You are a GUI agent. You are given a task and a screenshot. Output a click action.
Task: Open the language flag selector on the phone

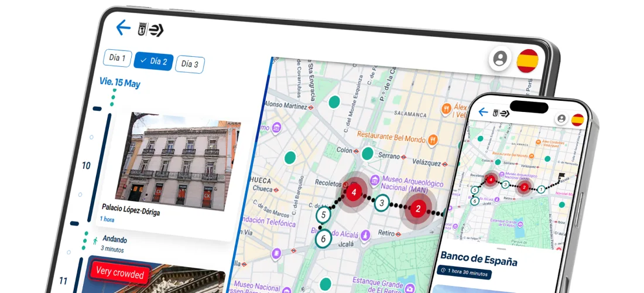(577, 120)
